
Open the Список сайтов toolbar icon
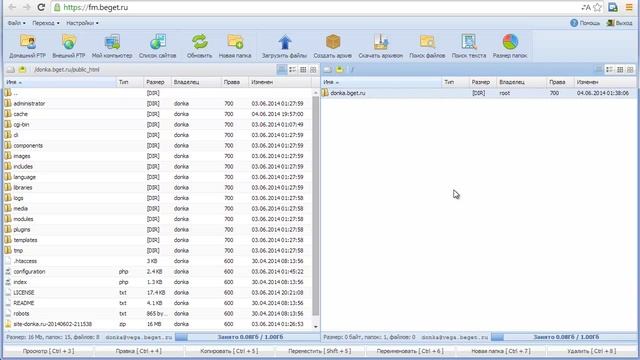158,42
